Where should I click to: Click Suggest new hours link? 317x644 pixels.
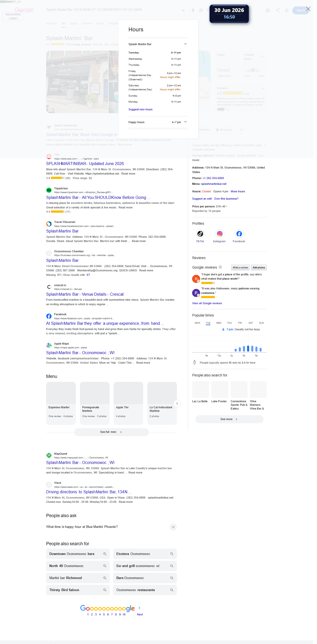point(140,109)
